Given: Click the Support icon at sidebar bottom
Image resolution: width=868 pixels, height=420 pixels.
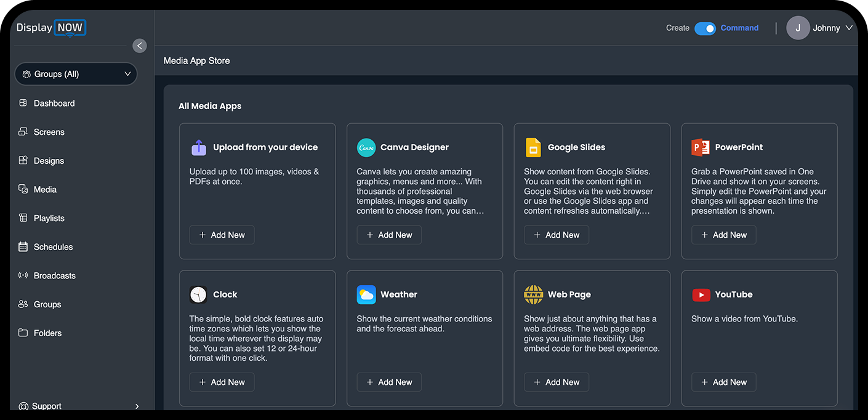Looking at the screenshot, I should pyautogui.click(x=23, y=406).
